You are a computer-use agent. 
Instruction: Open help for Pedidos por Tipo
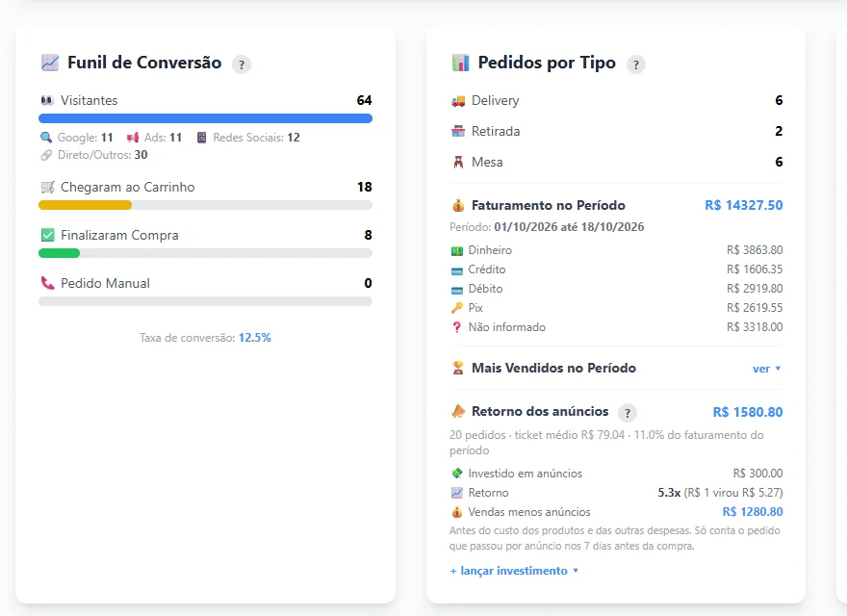coord(636,64)
